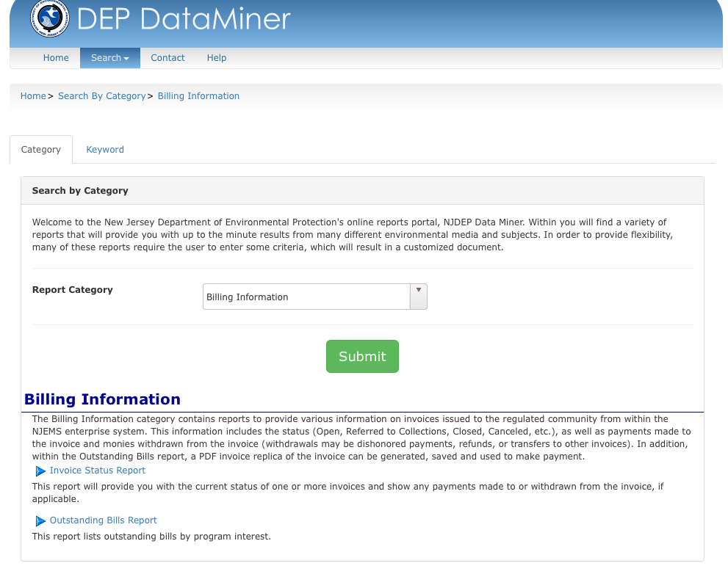Click the Home breadcrumb link
The image size is (728, 574).
pos(33,96)
